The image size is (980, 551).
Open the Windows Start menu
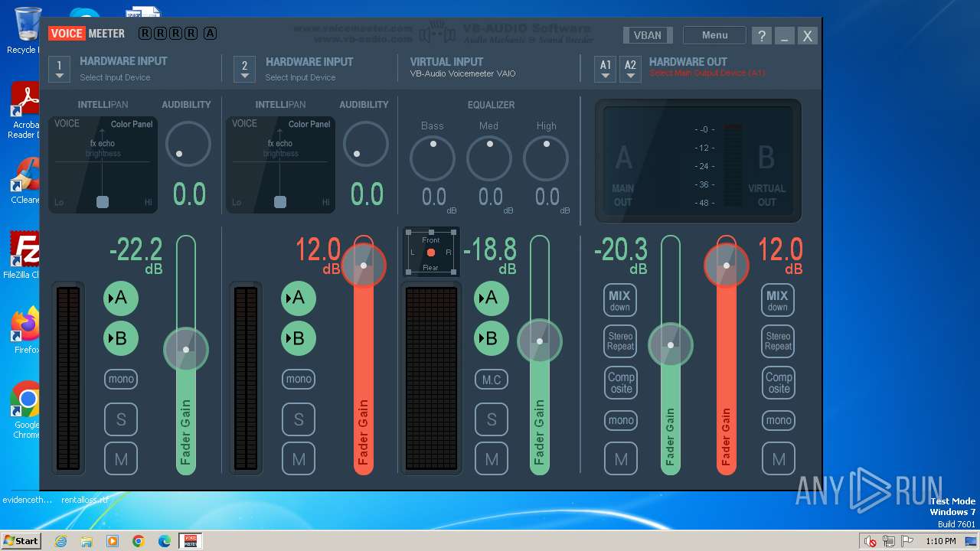coord(21,541)
